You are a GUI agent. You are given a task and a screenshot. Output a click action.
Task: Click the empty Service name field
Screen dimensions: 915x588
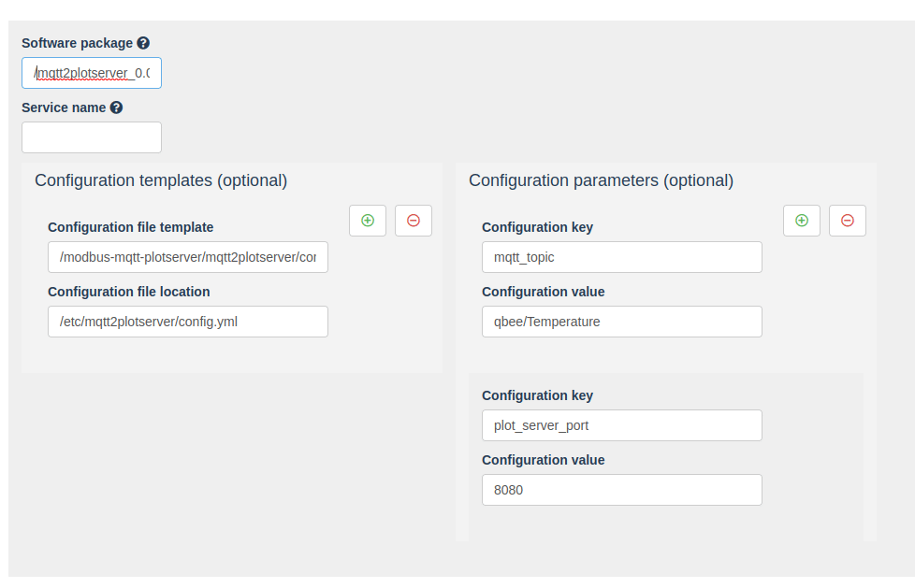pyautogui.click(x=91, y=136)
